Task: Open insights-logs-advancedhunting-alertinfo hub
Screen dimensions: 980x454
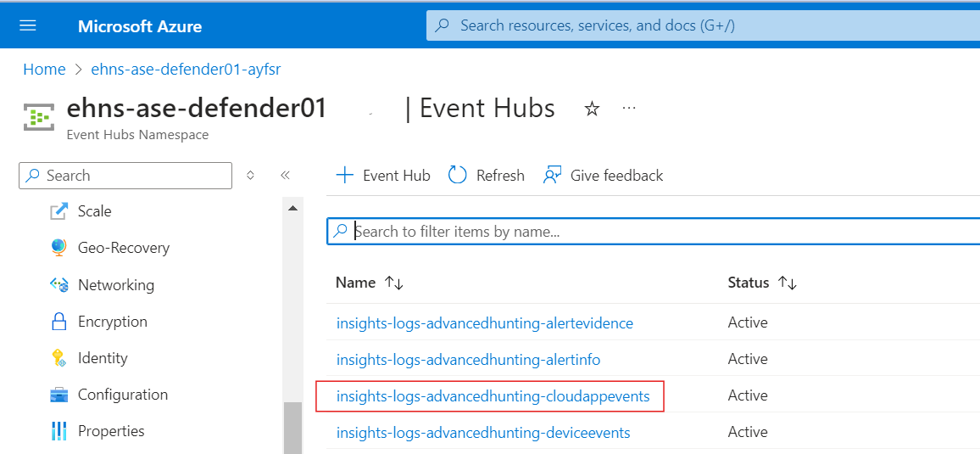Action: click(x=468, y=360)
